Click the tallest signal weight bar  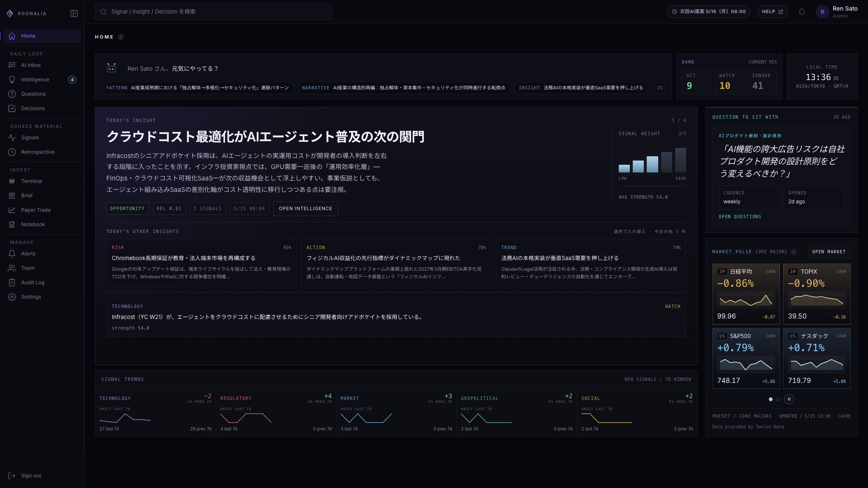point(681,160)
